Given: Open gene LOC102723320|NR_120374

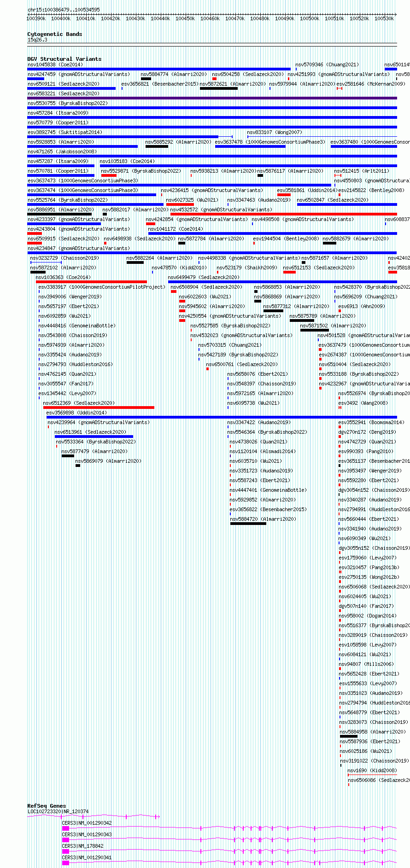Looking at the screenshot, I should tap(58, 811).
